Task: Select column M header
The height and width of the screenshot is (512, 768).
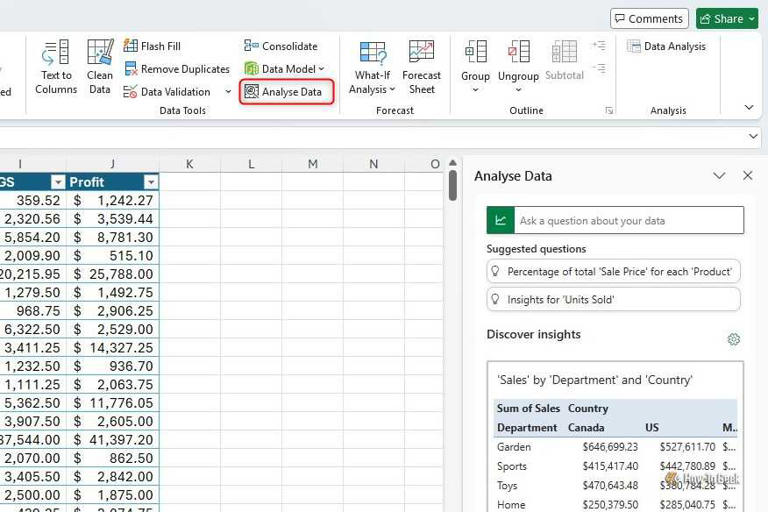Action: pos(312,164)
